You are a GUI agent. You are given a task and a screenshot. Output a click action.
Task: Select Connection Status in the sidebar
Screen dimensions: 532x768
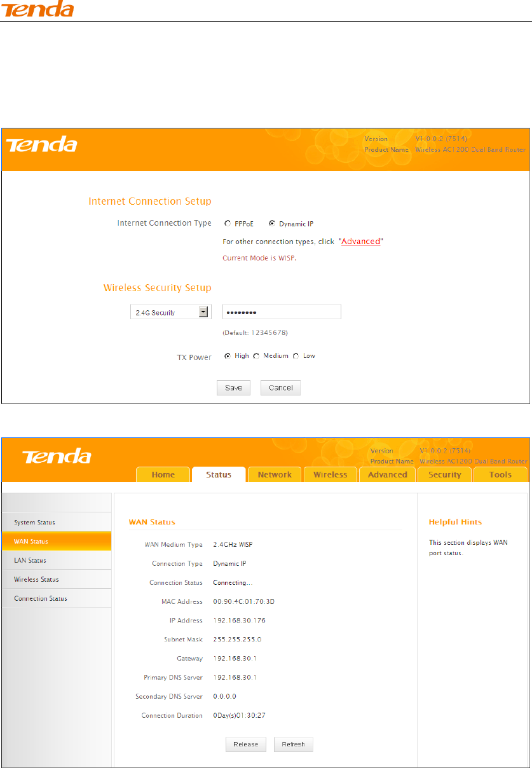pos(57,598)
